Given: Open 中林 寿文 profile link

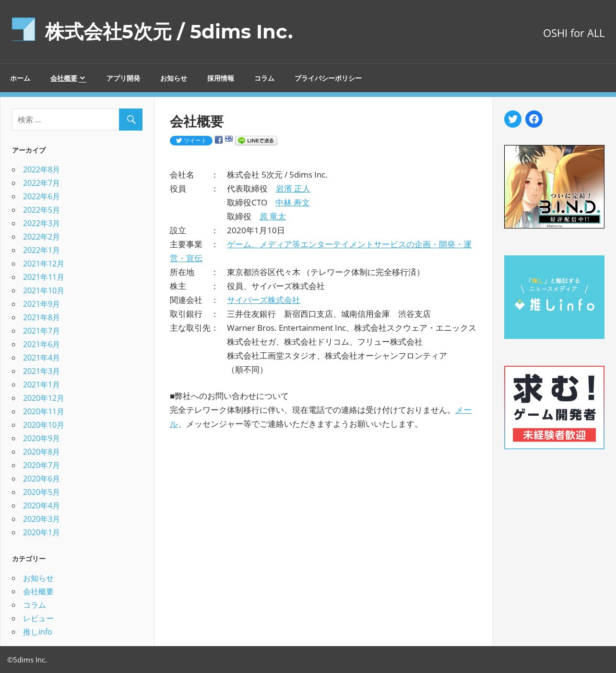Looking at the screenshot, I should click(x=293, y=203).
